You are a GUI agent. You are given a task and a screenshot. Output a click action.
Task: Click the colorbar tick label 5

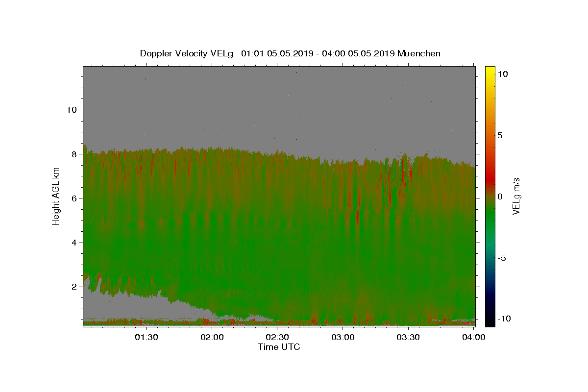point(500,135)
